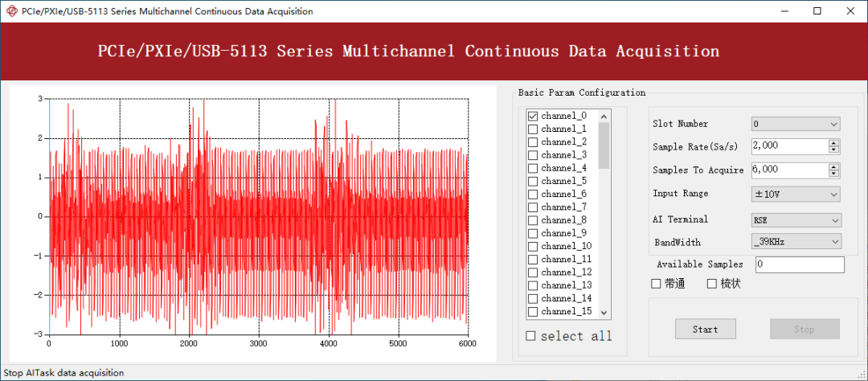Image resolution: width=868 pixels, height=381 pixels.
Task: Open the Input Range dropdown
Action: 796,195
